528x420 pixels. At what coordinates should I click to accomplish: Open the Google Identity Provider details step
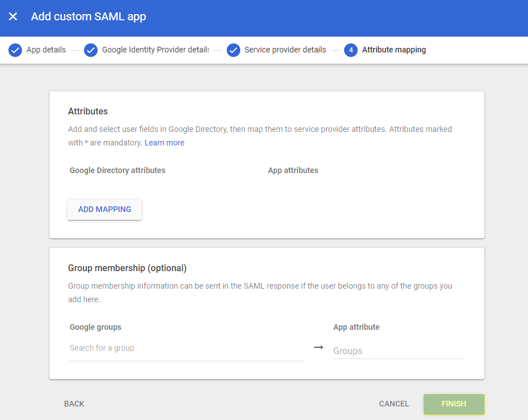[x=155, y=50]
